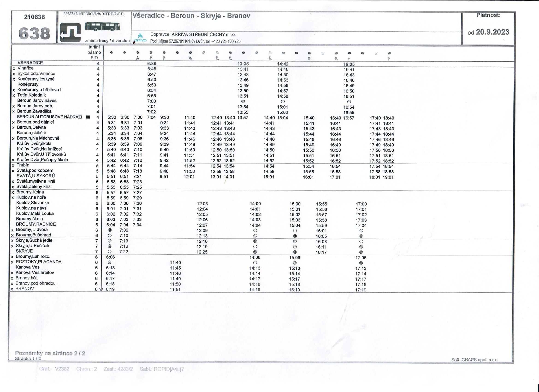
Task: Click the Poznámky na stránce 2 / 2 text
Action: pyautogui.click(x=50, y=353)
